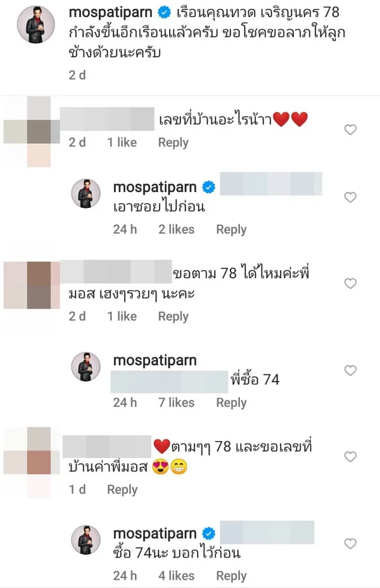
Task: Open the mospatiparn username in the caption
Action: coord(111,13)
